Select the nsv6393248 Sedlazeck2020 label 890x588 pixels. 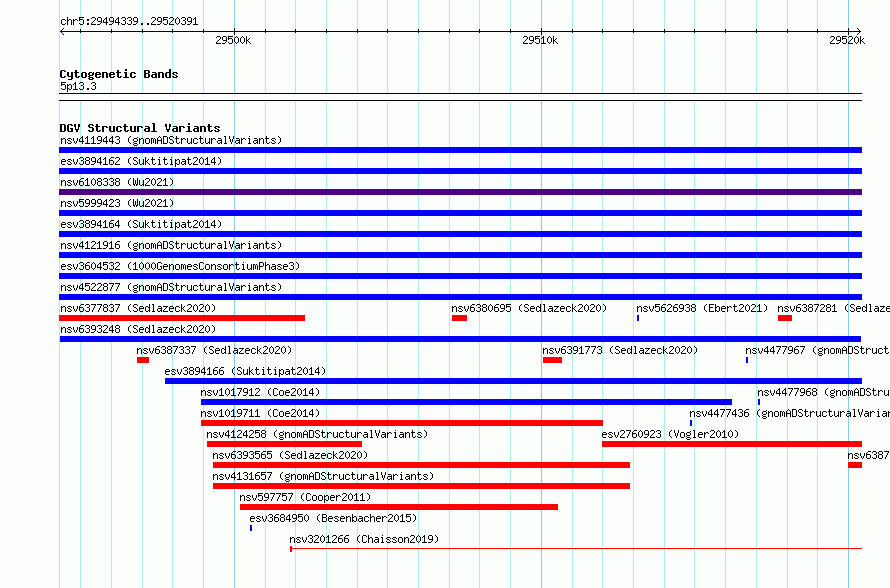click(138, 329)
